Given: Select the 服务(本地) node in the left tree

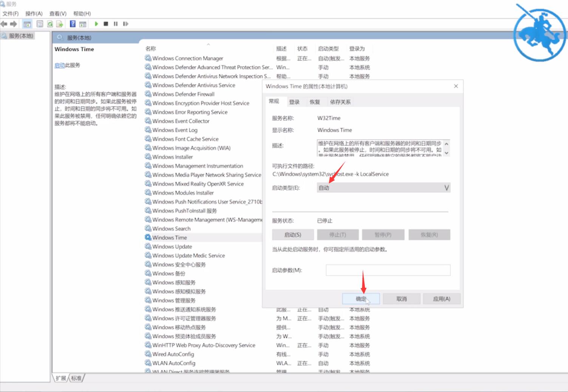Looking at the screenshot, I should coord(17,36).
